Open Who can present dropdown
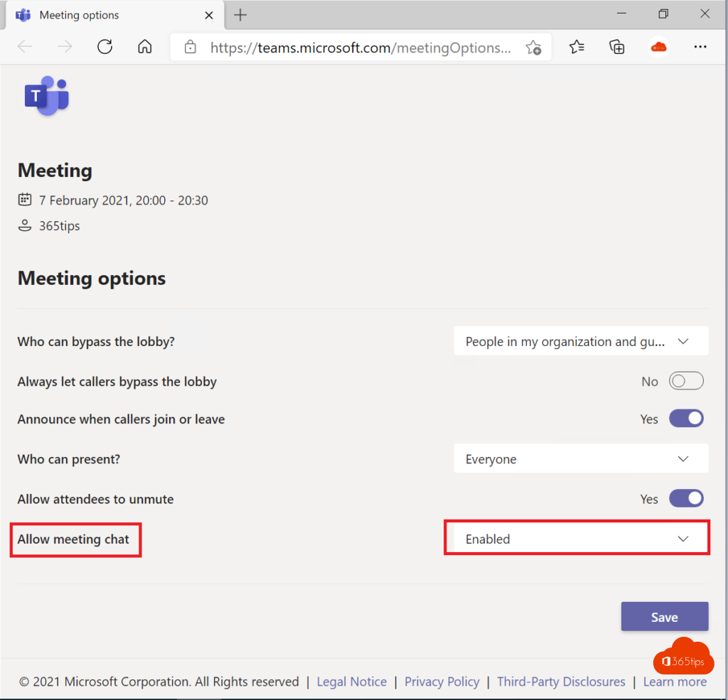This screenshot has height=700, width=728. pyautogui.click(x=581, y=458)
